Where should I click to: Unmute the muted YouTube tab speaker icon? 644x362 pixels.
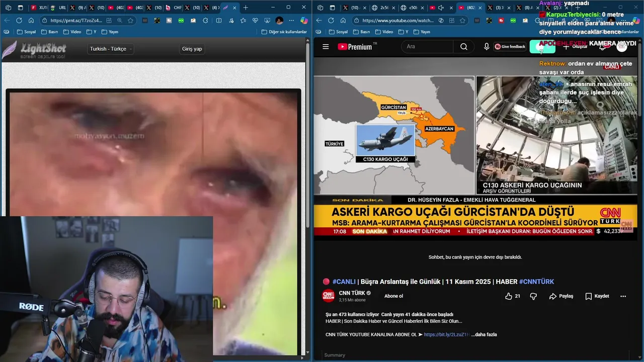point(441,8)
